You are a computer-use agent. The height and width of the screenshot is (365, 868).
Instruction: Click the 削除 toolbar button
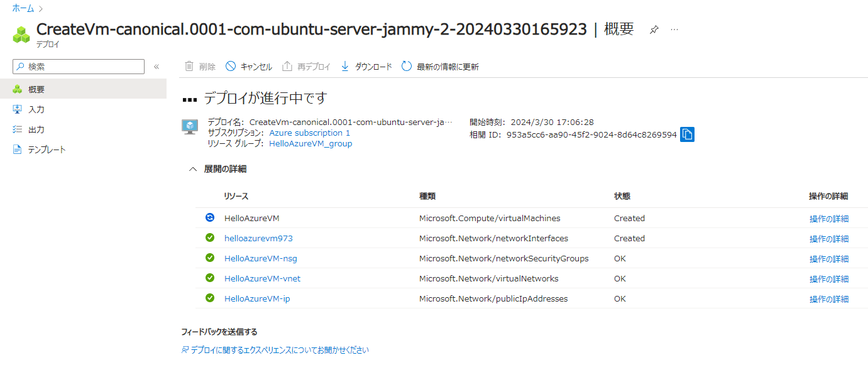(x=200, y=67)
